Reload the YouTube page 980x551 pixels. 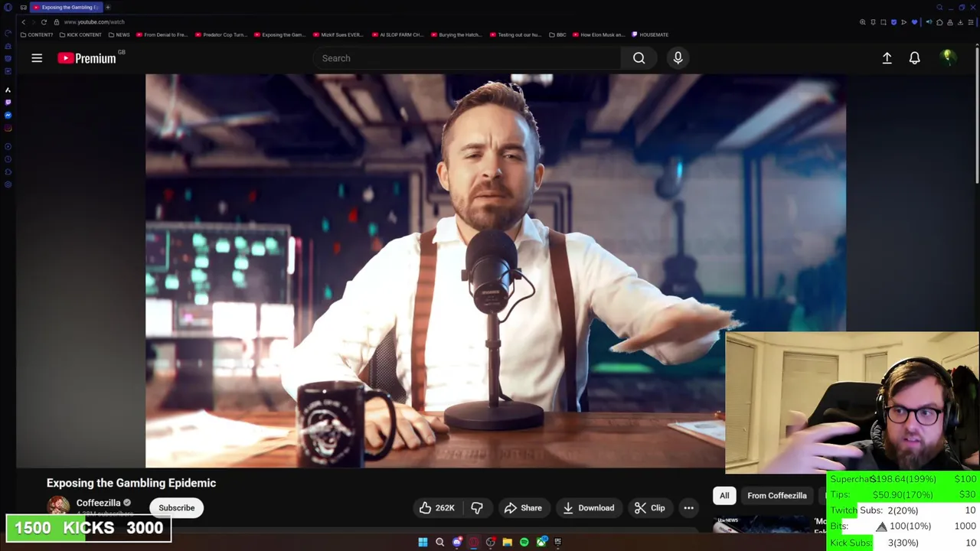pyautogui.click(x=44, y=22)
